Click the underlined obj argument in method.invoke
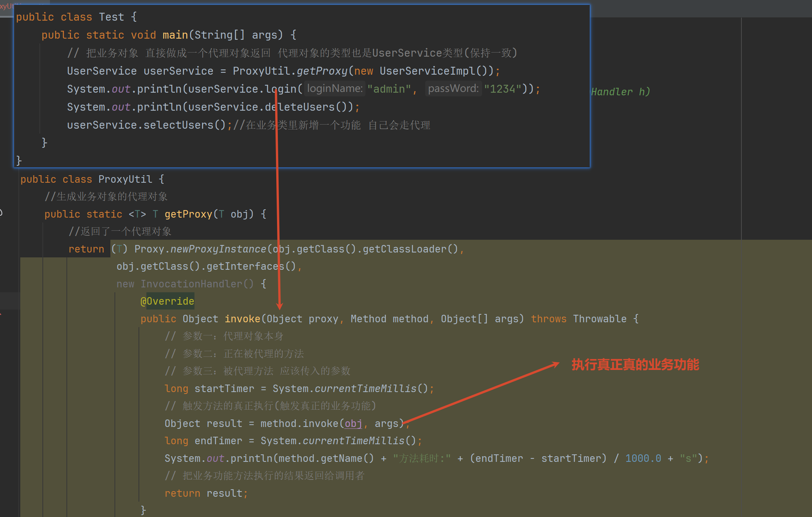The image size is (812, 517). click(x=353, y=424)
